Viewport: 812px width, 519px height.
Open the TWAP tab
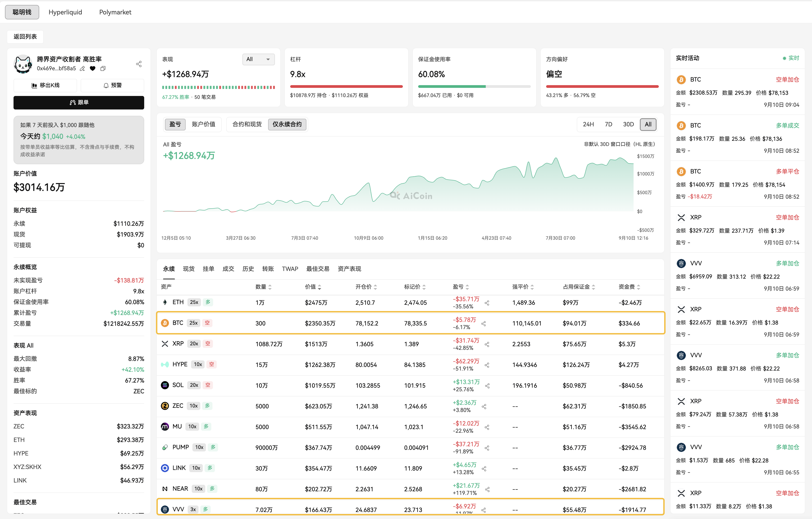[x=290, y=269]
